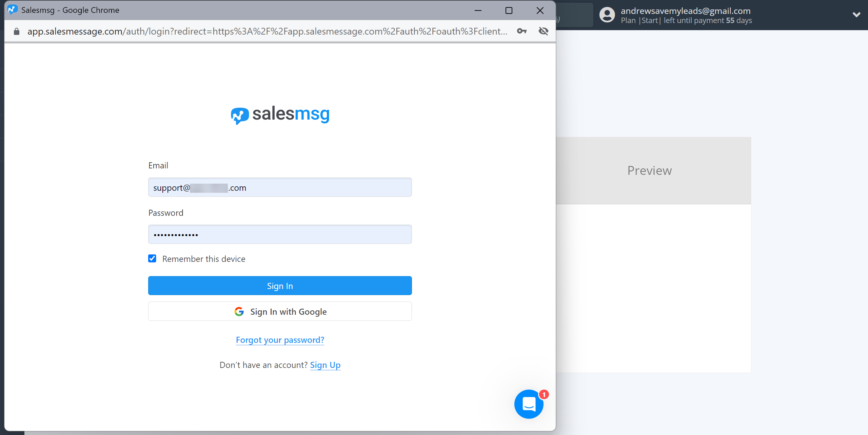
Task: Enable Remember this device option
Action: click(x=153, y=258)
